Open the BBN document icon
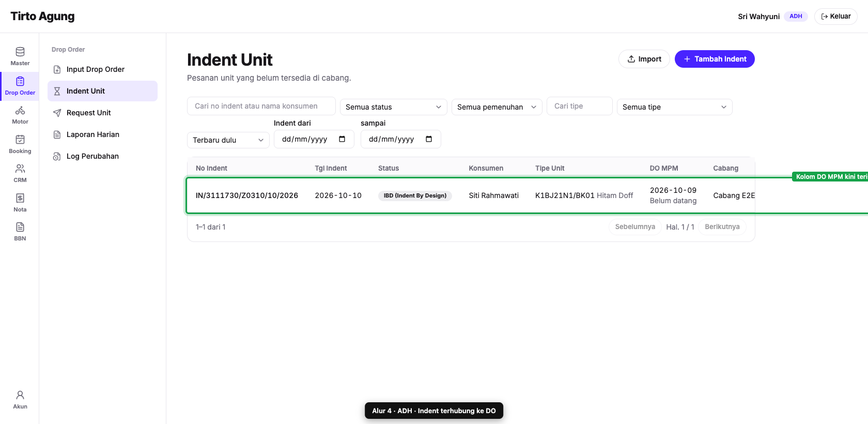Viewport: 868px width, 424px height. (x=20, y=227)
